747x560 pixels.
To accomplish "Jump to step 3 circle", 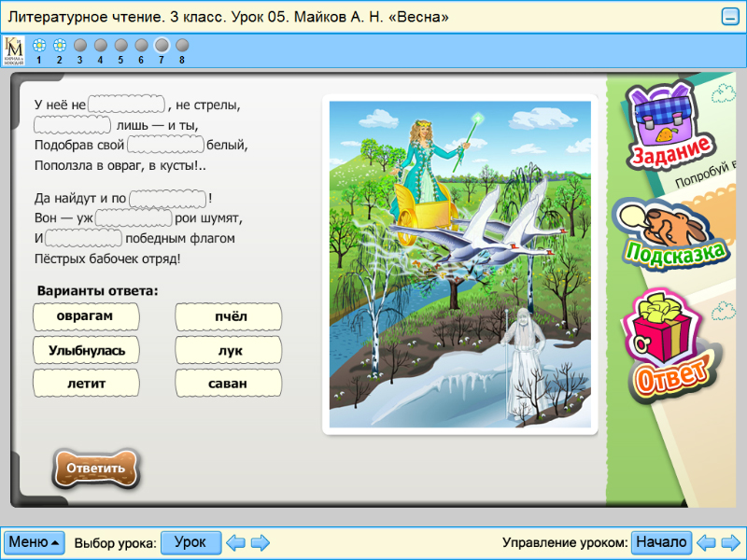I will pyautogui.click(x=80, y=46).
